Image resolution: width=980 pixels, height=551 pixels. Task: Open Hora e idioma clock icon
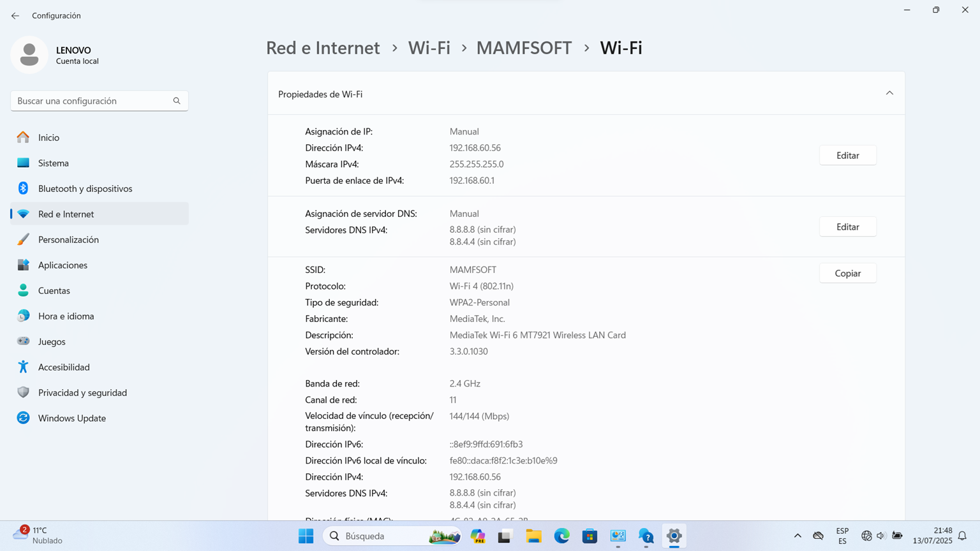pos(23,316)
